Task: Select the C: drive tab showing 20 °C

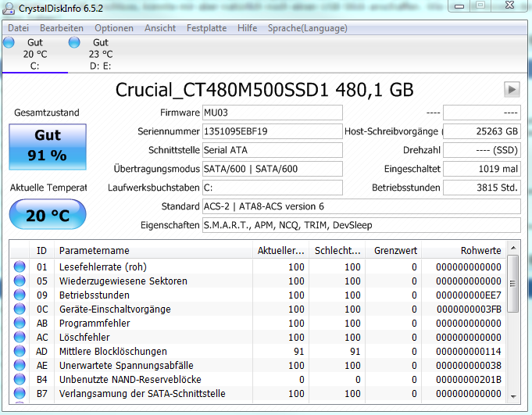Action: [x=35, y=54]
